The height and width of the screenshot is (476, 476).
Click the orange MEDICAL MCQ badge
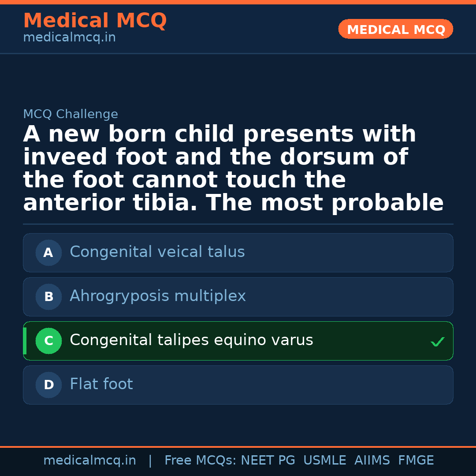[395, 30]
